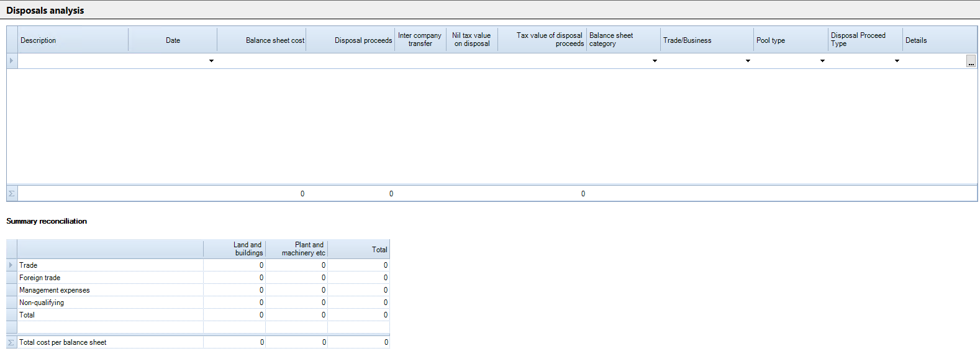The width and height of the screenshot is (980, 351).
Task: Select the Management expenses row label
Action: 55,290
